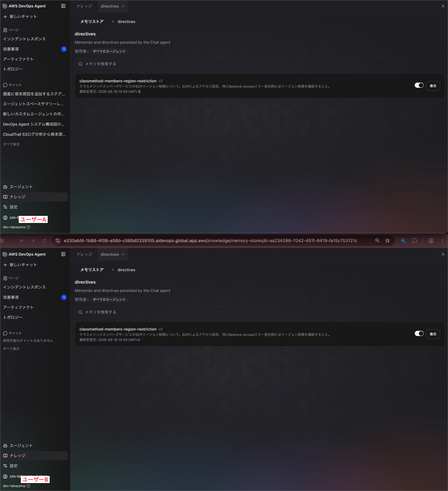Open 改善事項 in upper window sidebar
This screenshot has height=491, width=448.
(x=11, y=49)
